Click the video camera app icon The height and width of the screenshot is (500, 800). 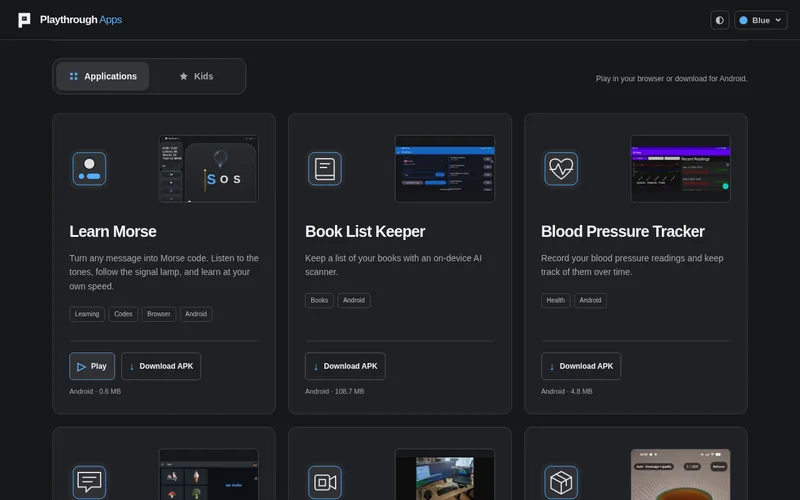[325, 482]
